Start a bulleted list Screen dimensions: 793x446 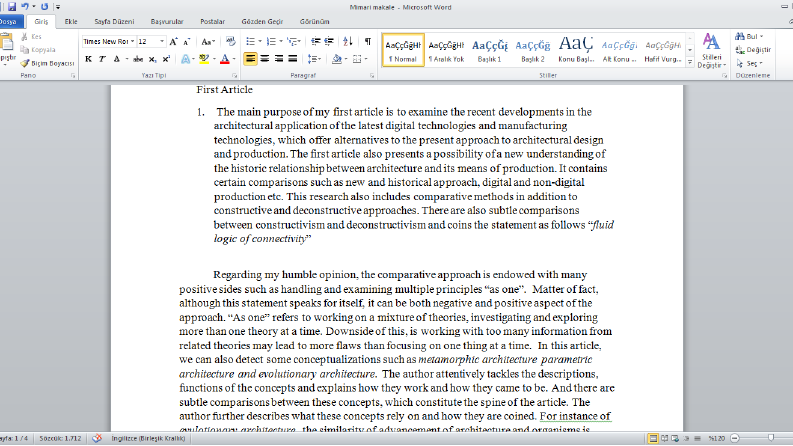(x=250, y=41)
